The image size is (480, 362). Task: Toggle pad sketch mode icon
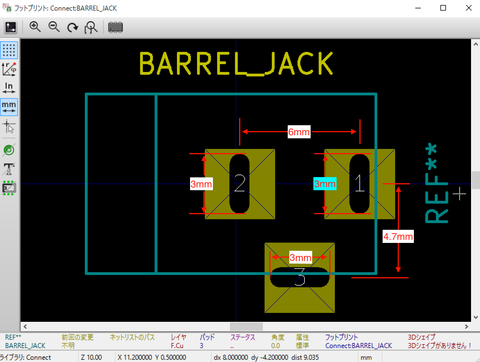point(9,150)
